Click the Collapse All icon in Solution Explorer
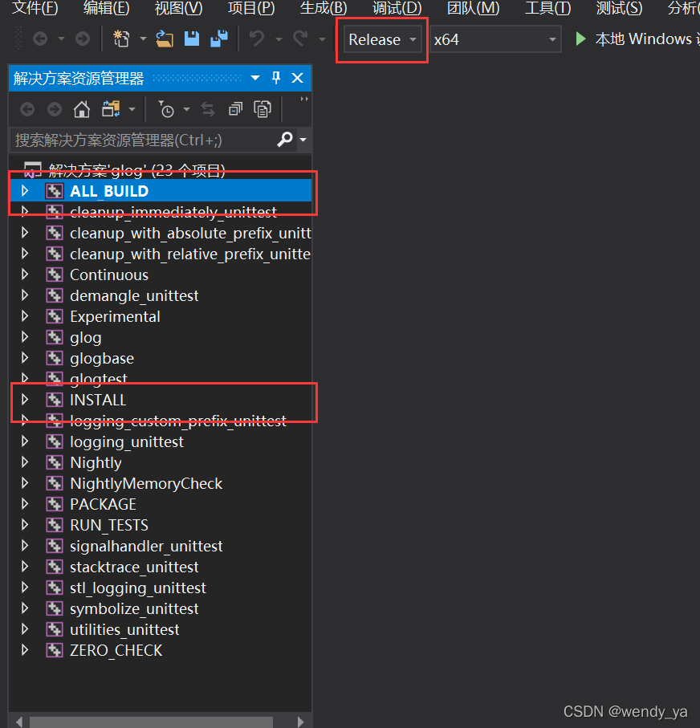The width and height of the screenshot is (700, 728). coord(236,108)
